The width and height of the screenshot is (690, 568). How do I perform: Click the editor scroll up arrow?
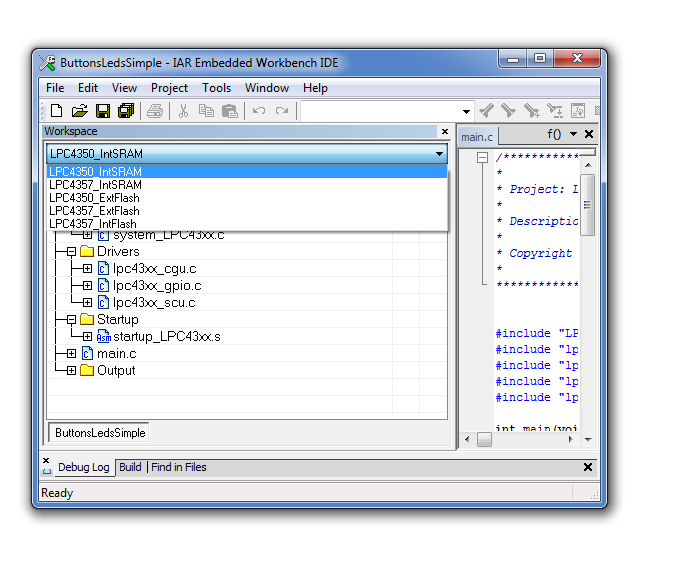588,165
